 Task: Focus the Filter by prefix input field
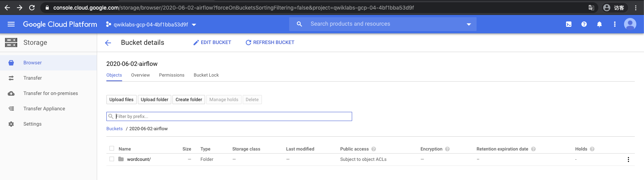[229, 116]
